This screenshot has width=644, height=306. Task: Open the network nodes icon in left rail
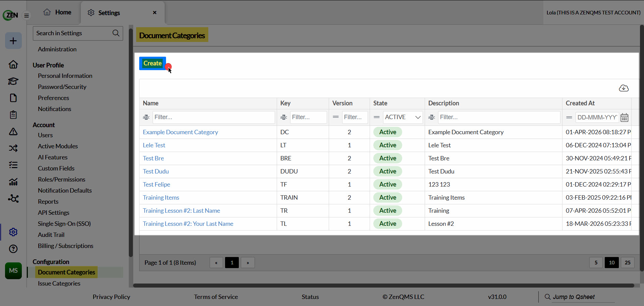point(13,199)
